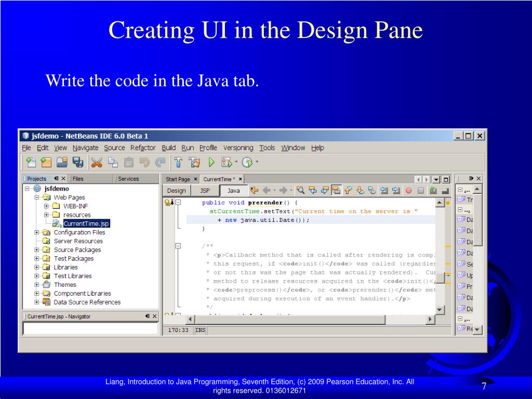Click the Find Next Occurrence icon
Viewport: 532px width, 399px height.
coord(325,190)
